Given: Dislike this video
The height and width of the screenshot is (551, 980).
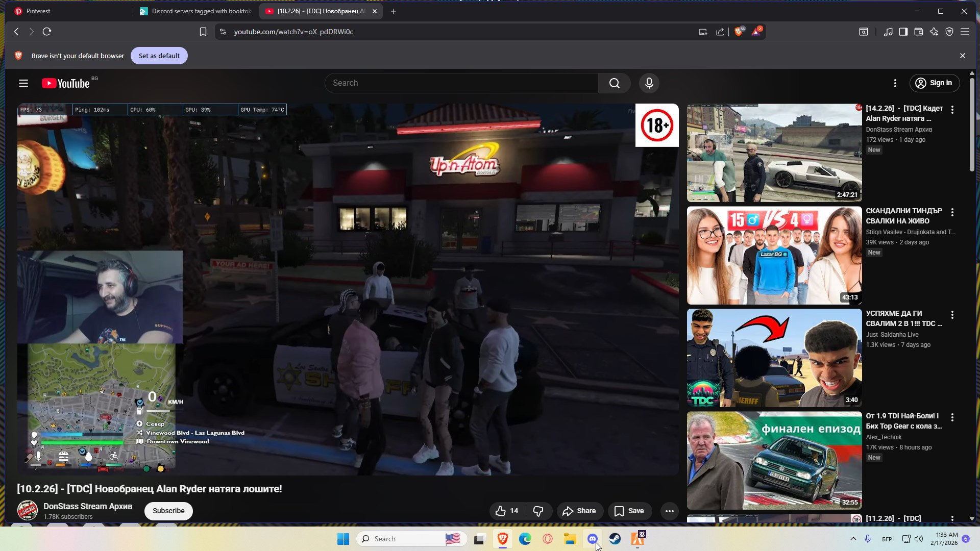Looking at the screenshot, I should (x=538, y=511).
